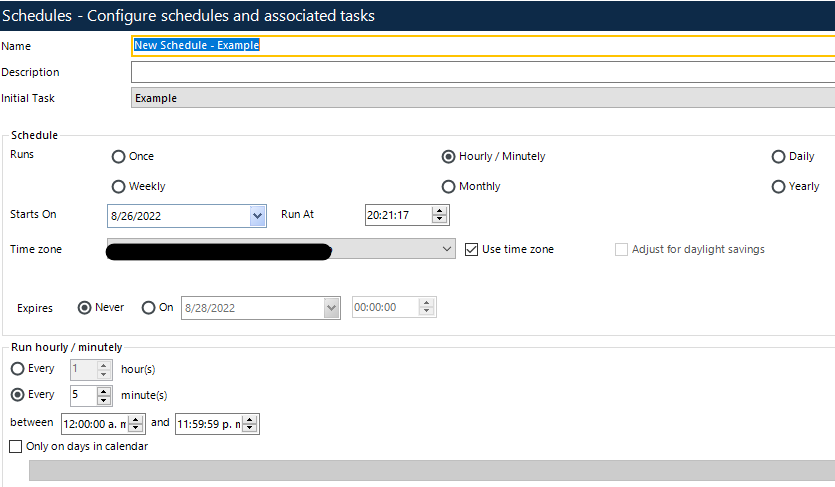
Task: Select the Expires On radio button
Action: pos(149,308)
